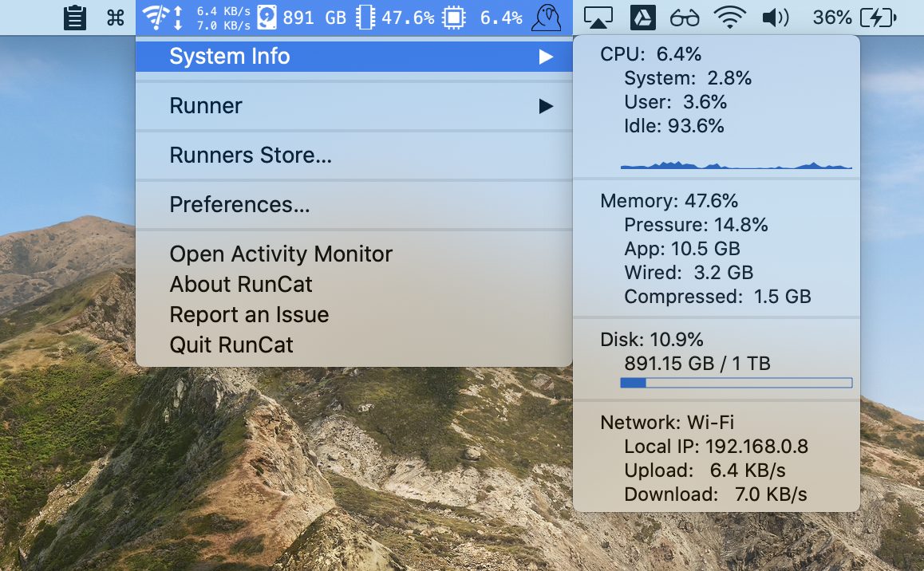Click the 'Local IP: 192.168.0.8' row

[x=716, y=447]
